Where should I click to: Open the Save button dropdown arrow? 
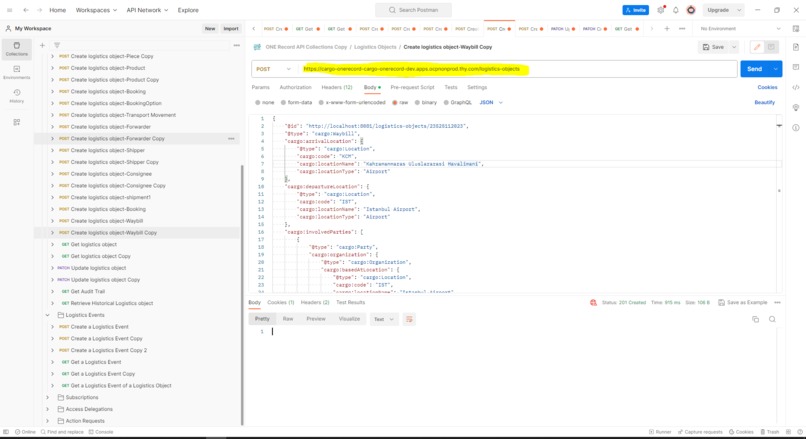734,47
